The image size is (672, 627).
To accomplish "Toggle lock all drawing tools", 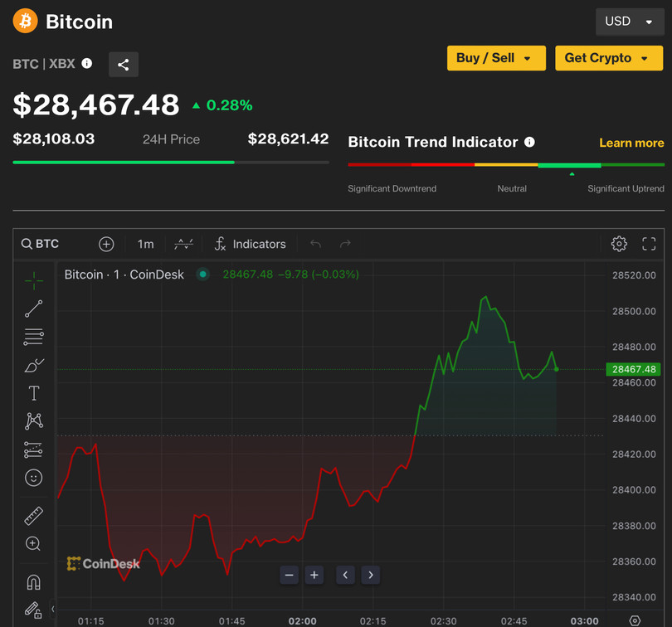I will tap(33, 610).
